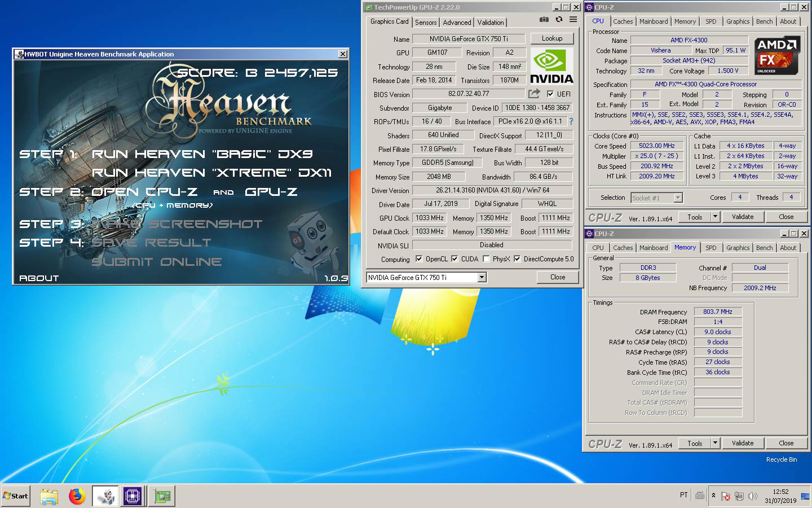812x508 pixels.
Task: Toggle the DirectCompute 5.0 checkbox
Action: click(x=517, y=259)
